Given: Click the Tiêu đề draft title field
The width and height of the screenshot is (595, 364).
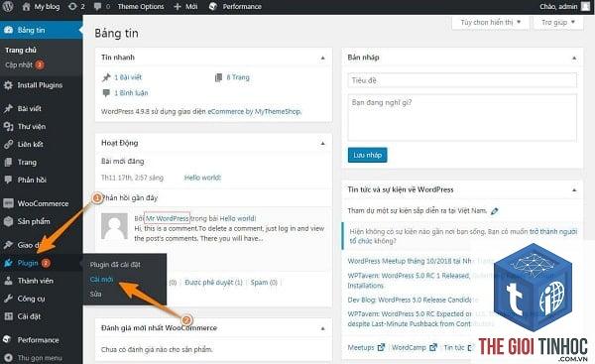Looking at the screenshot, I should pos(462,80).
